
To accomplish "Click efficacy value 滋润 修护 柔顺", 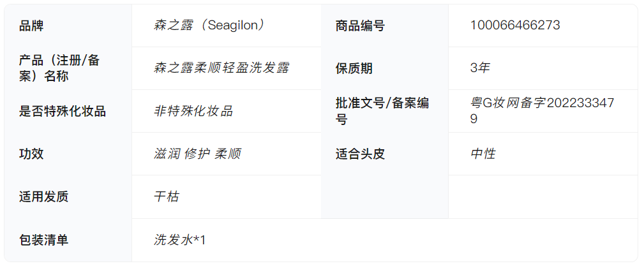I will click(x=197, y=154).
